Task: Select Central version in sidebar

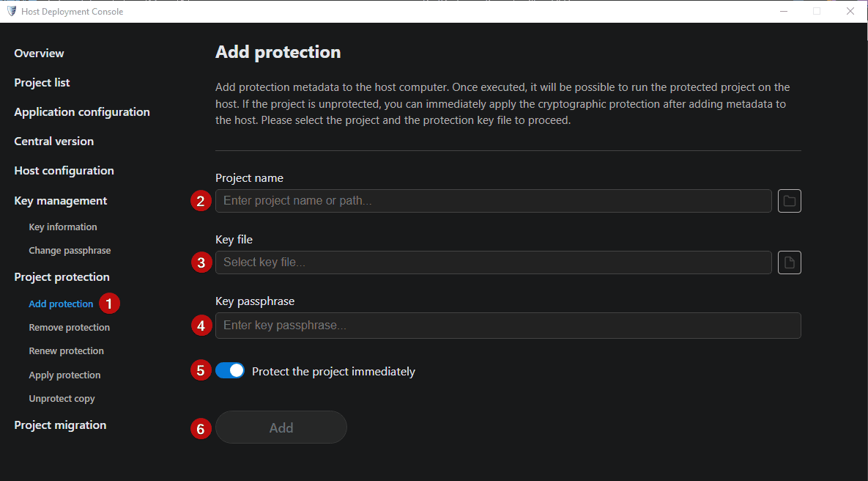Action: (x=53, y=142)
